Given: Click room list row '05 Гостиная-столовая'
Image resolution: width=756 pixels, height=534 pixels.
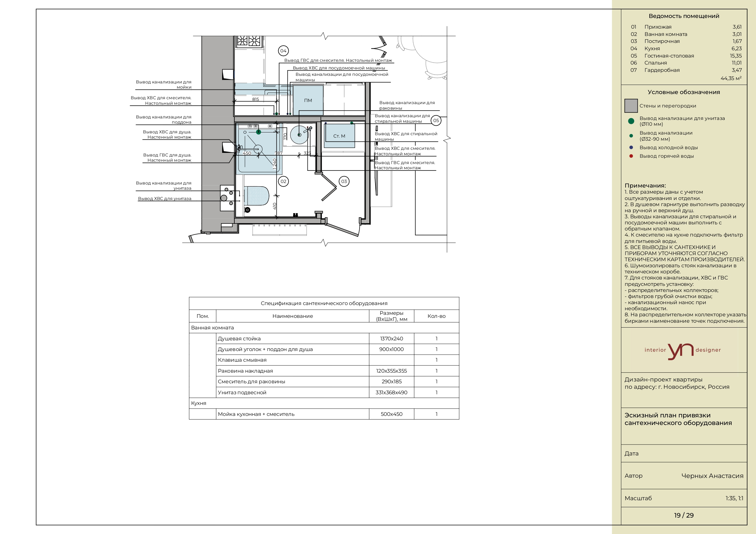Looking at the screenshot, I should click(686, 56).
